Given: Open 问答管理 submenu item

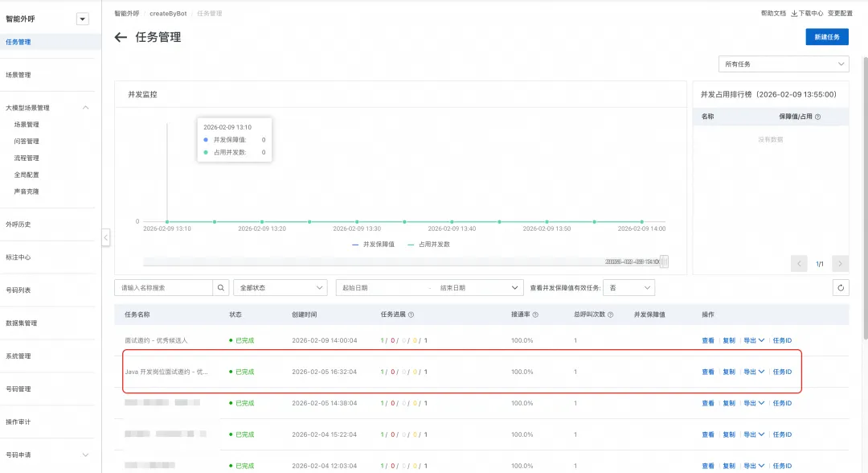Looking at the screenshot, I should pyautogui.click(x=27, y=142).
